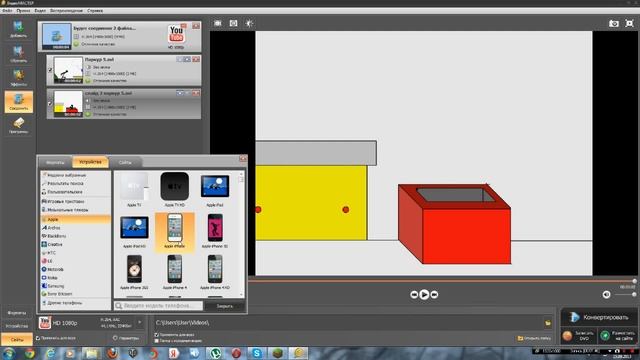The height and width of the screenshot is (360, 640).
Task: Toggle Применить для всех checkbox beside Параметры
Action: coord(38,338)
